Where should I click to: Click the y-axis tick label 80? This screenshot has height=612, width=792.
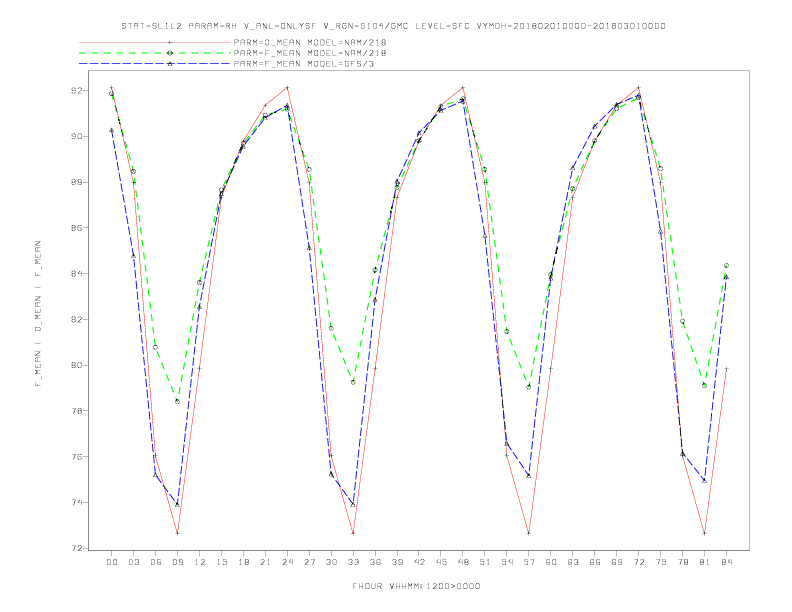click(x=76, y=365)
